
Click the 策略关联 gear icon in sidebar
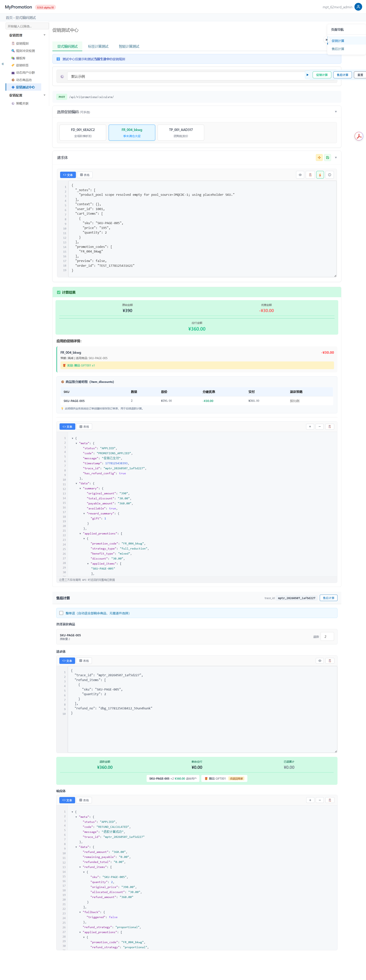pos(13,104)
